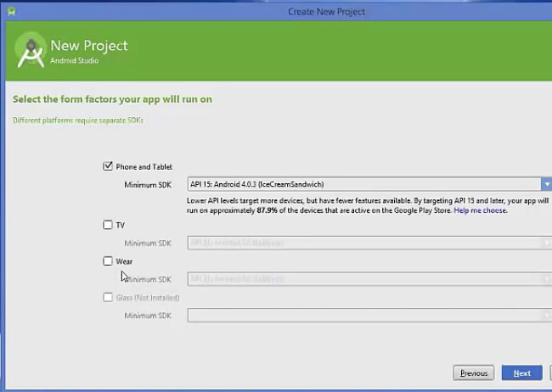Enable the TV form factor checkbox
552x392 pixels.
(108, 225)
